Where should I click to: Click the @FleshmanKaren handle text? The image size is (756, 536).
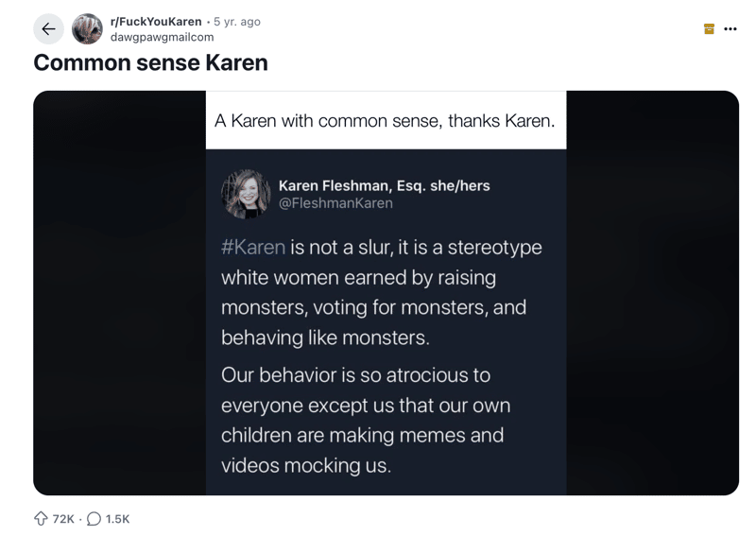pos(335,203)
